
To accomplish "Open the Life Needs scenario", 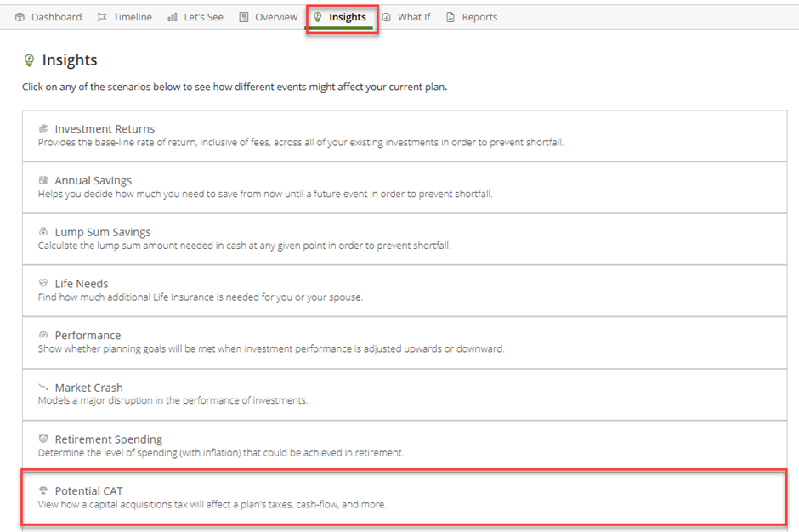I will (x=405, y=291).
